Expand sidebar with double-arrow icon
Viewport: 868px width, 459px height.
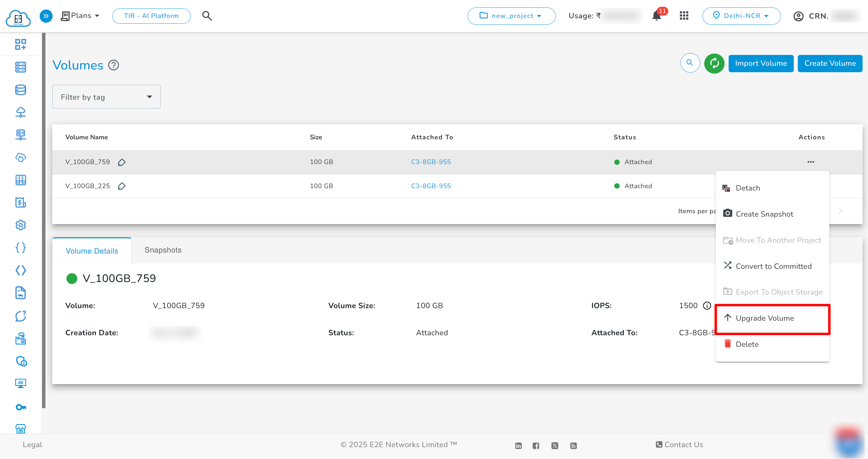point(46,16)
